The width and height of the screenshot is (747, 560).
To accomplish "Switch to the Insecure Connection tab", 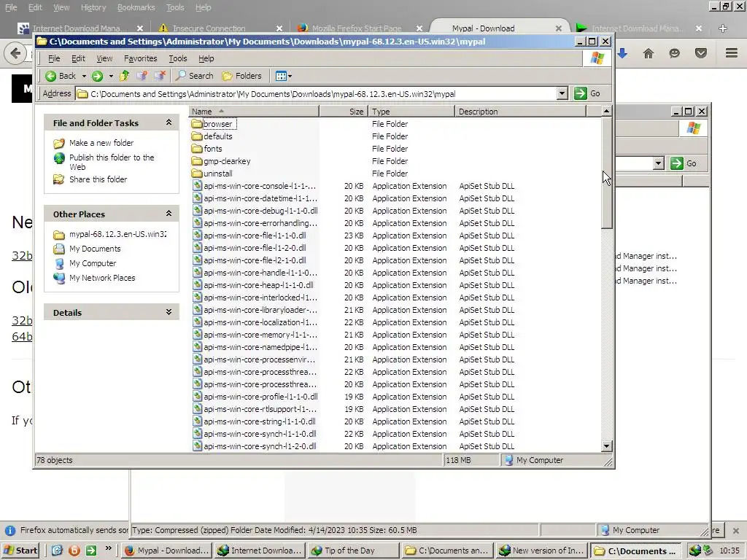I will [208, 28].
